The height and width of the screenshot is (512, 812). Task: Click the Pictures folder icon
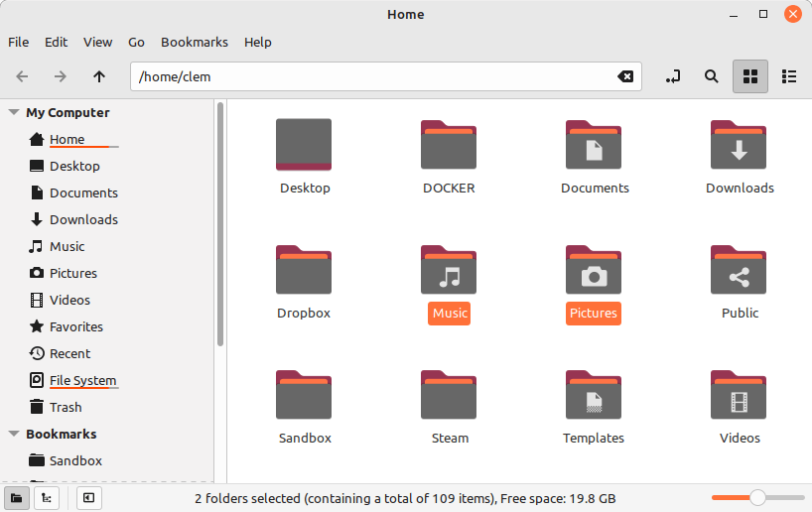594,270
